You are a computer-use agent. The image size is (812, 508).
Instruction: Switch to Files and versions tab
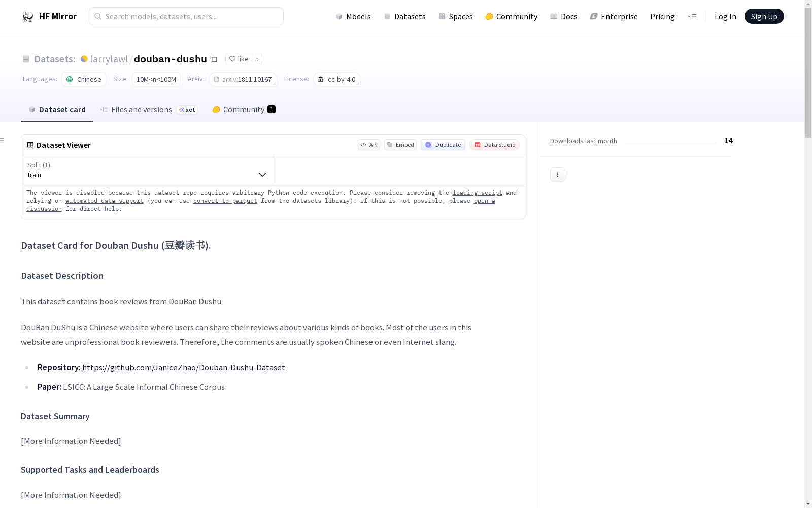click(149, 110)
